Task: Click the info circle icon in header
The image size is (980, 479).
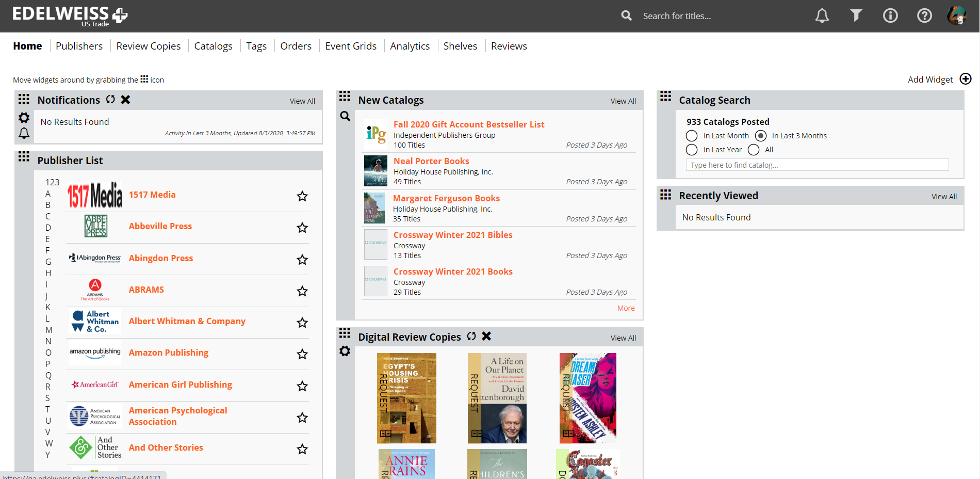Action: (x=890, y=16)
